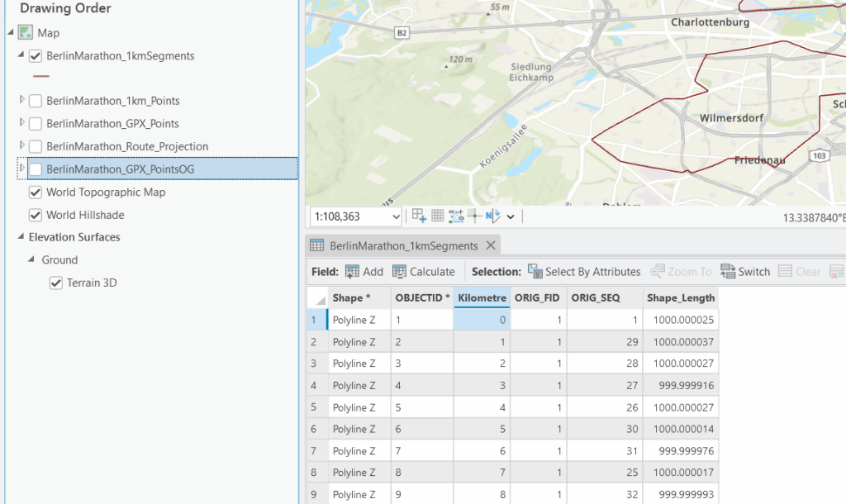Uncheck the BerlinMarathon_1kmSegments layer
846x504 pixels.
[36, 56]
